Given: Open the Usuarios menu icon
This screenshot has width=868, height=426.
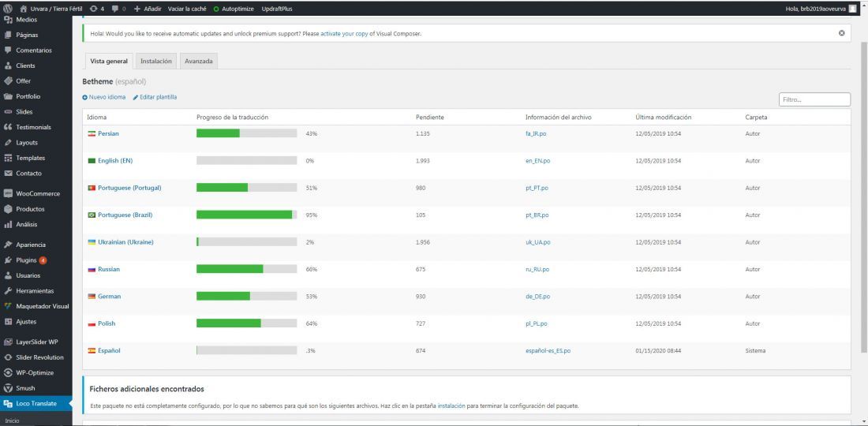Looking at the screenshot, I should tap(8, 275).
